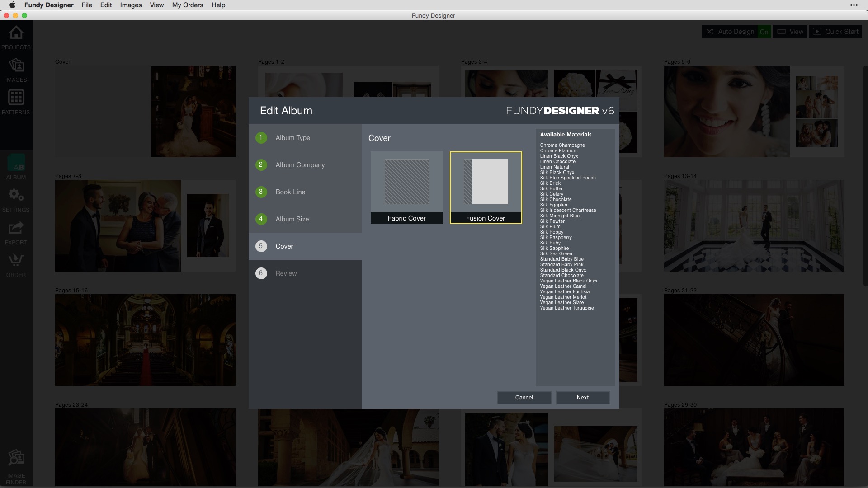Screen dimensions: 868x488
Task: Click the Next button
Action: 583,398
